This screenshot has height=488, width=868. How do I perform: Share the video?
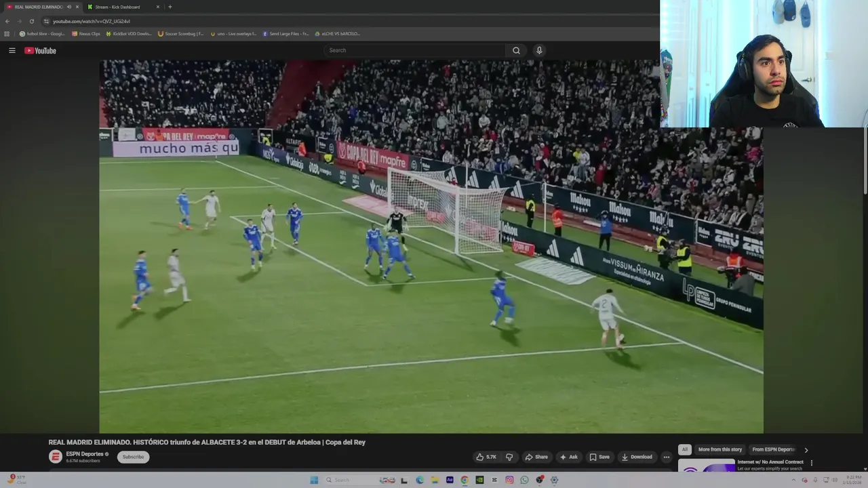click(536, 457)
